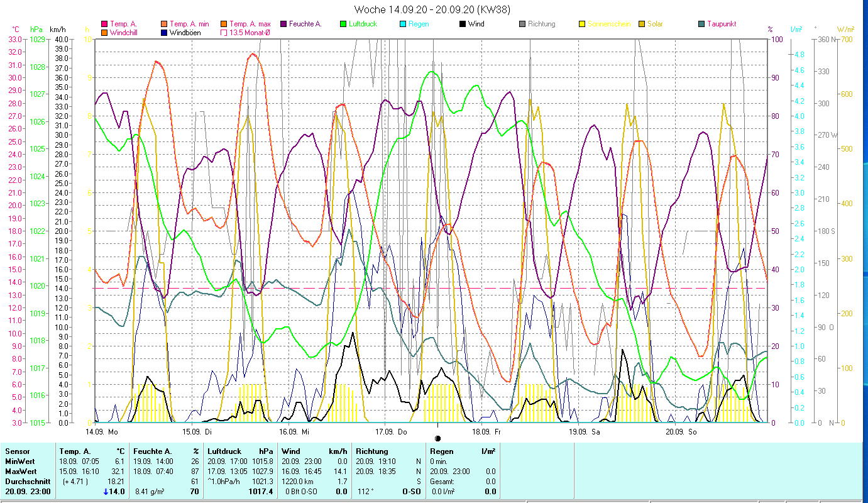Screen dimensions: 868x503
Task: Click the purple Feuchte A. legend swatch
Action: pos(283,24)
